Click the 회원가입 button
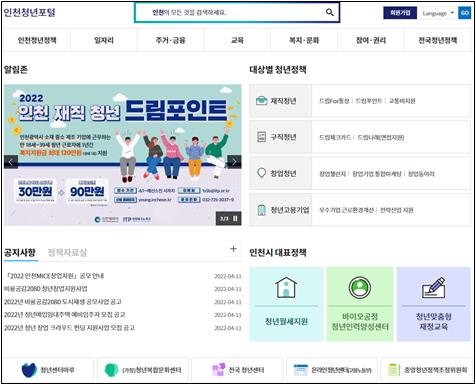Screen dimensions: 475x388 tap(400, 13)
